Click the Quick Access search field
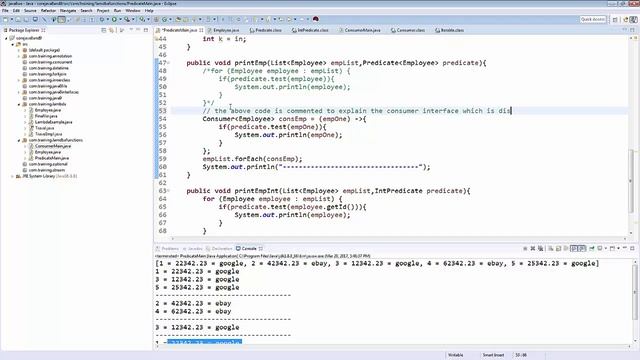 click(x=593, y=19)
